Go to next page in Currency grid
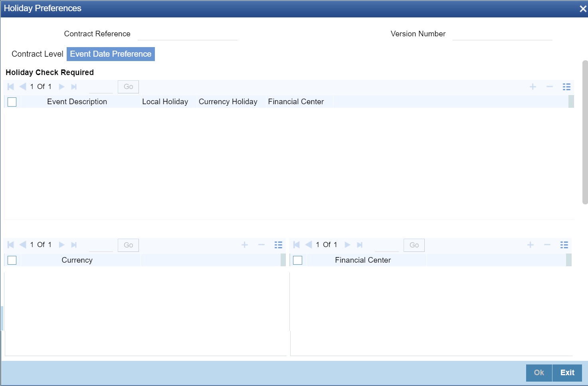 61,245
